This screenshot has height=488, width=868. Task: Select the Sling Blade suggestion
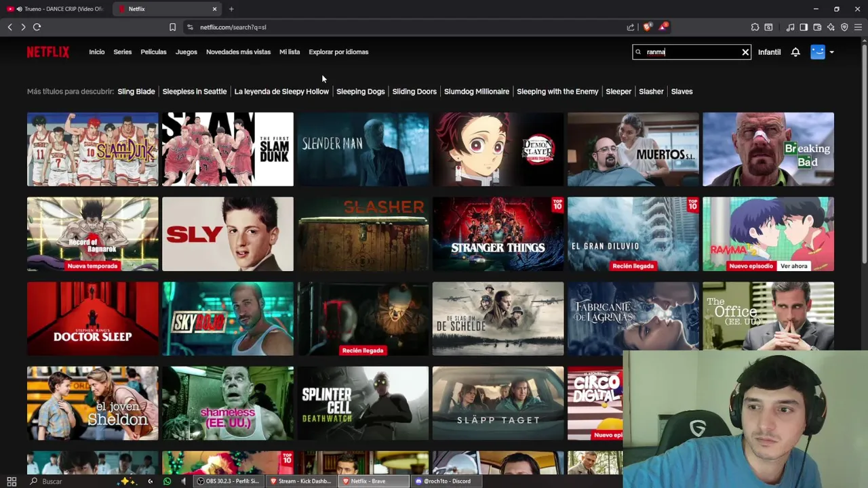[136, 91]
